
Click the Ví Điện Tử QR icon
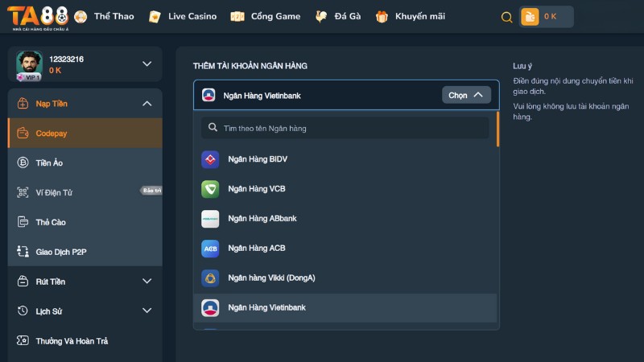pos(23,192)
